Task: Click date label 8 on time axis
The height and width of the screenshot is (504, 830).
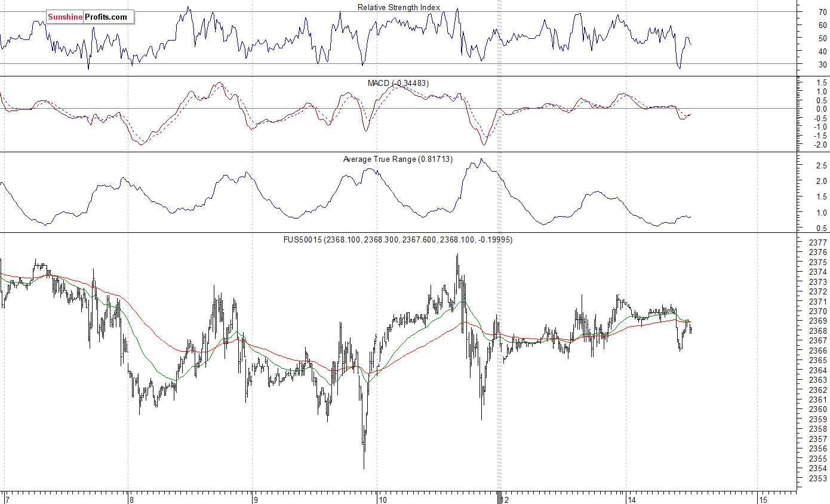Action: pyautogui.click(x=131, y=499)
